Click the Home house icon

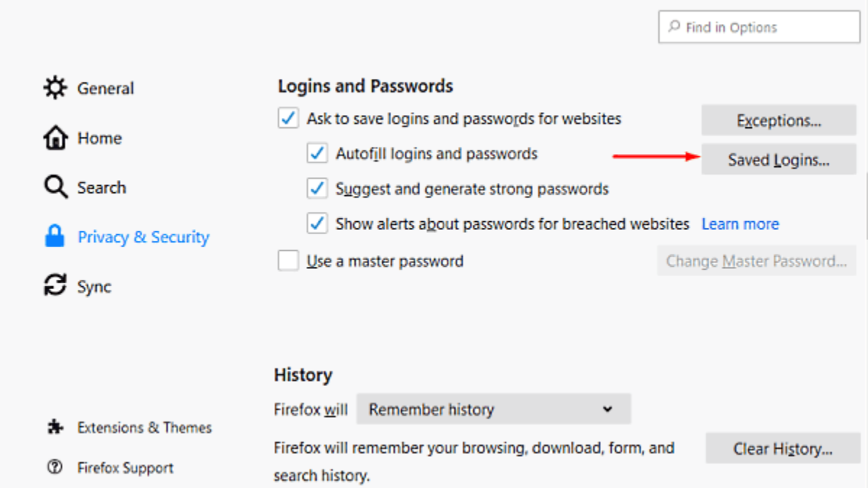(x=55, y=138)
